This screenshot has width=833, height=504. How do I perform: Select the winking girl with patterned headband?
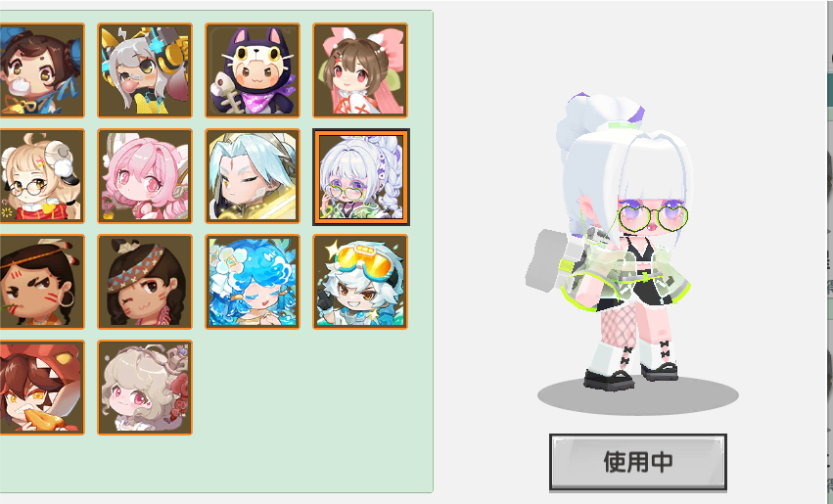tap(145, 282)
